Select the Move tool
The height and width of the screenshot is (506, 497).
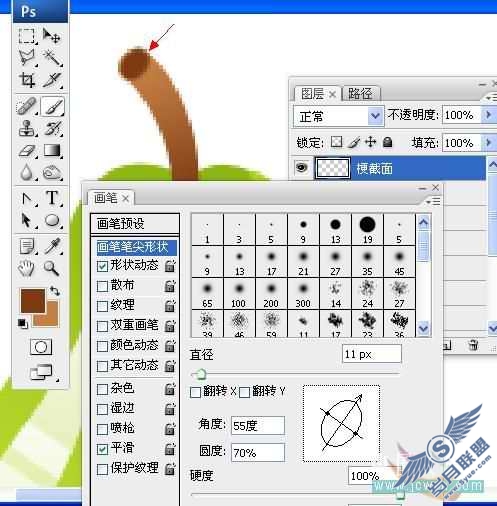pyautogui.click(x=52, y=36)
